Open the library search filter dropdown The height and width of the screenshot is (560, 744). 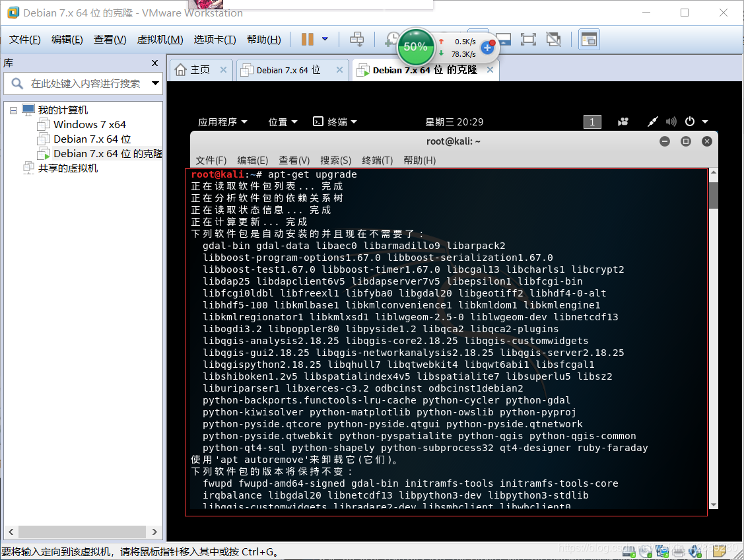click(155, 83)
